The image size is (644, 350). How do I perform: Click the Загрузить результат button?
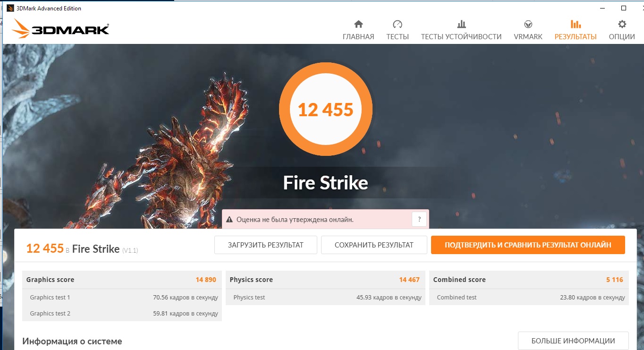(266, 245)
